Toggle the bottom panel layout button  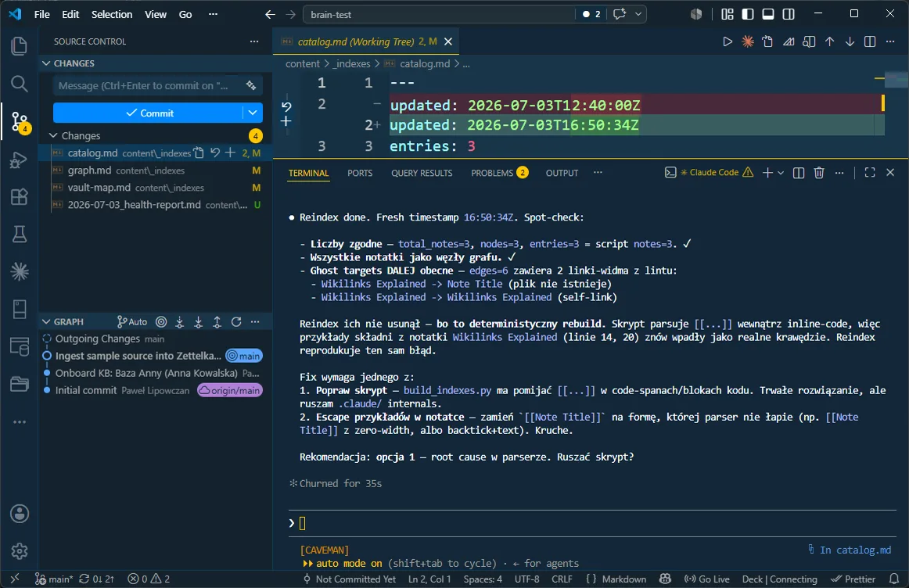click(x=768, y=14)
